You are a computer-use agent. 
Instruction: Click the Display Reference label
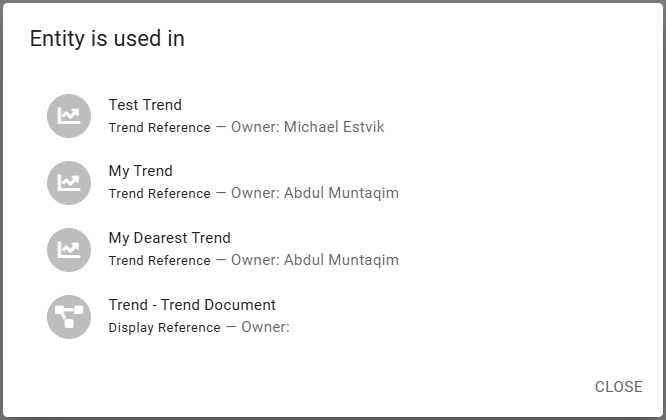[164, 328]
